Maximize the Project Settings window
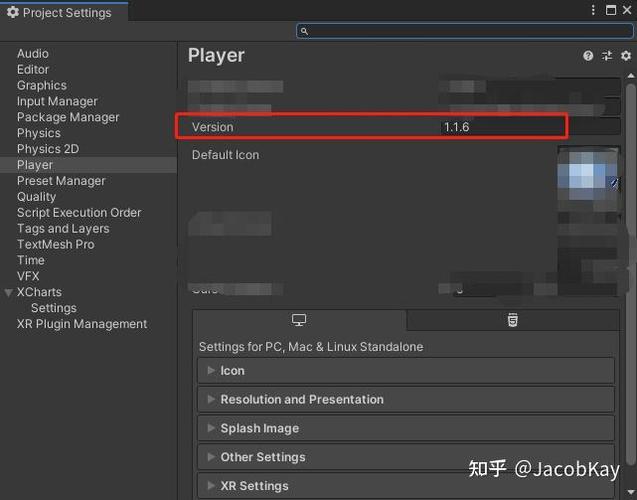The height and width of the screenshot is (500, 637). tap(611, 10)
